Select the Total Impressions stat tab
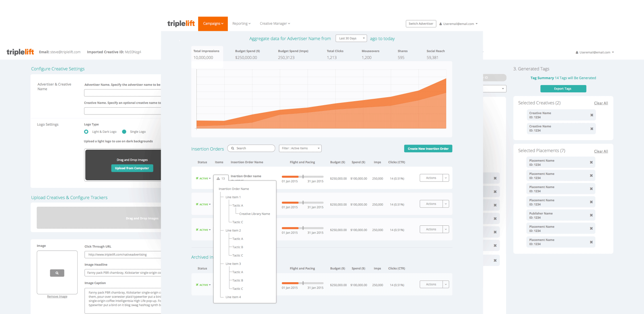Image resolution: width=644 pixels, height=314 pixels. point(207,54)
